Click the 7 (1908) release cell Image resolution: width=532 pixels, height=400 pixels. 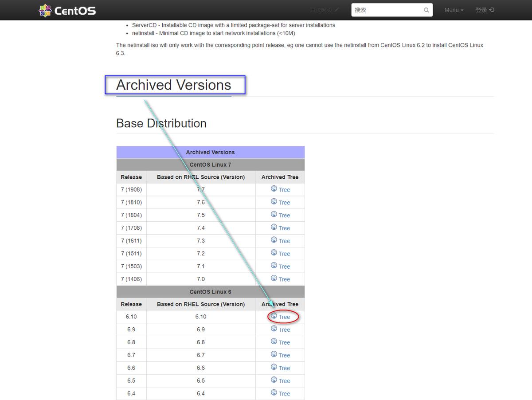tap(131, 190)
